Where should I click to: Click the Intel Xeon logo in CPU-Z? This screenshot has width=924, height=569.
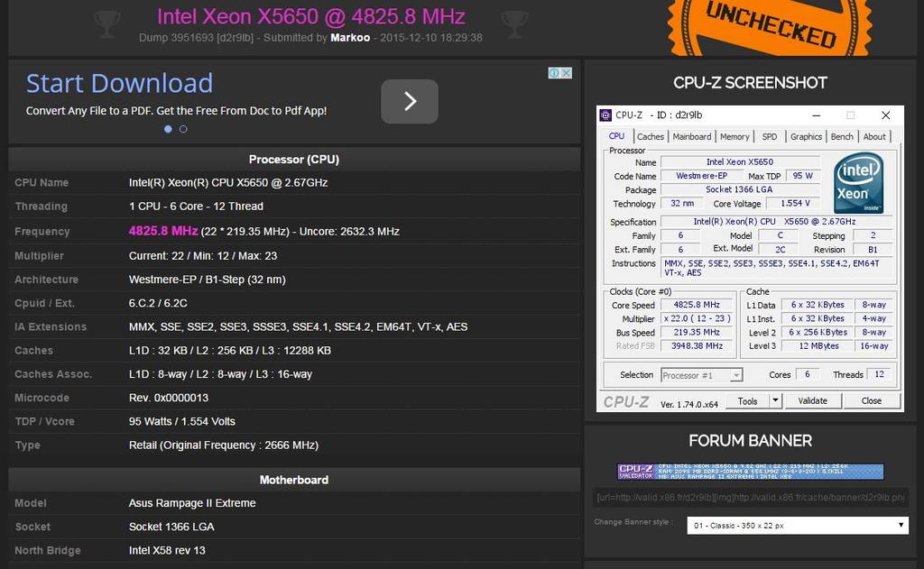859,183
